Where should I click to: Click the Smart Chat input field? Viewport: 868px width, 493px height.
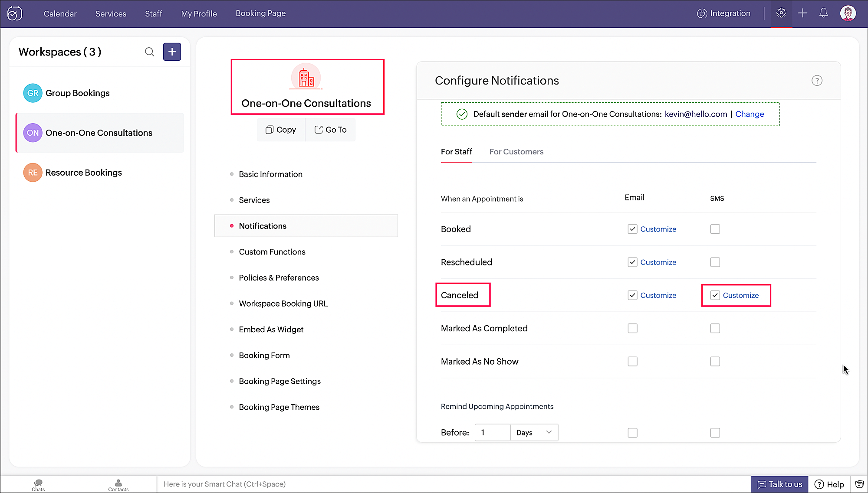point(454,484)
